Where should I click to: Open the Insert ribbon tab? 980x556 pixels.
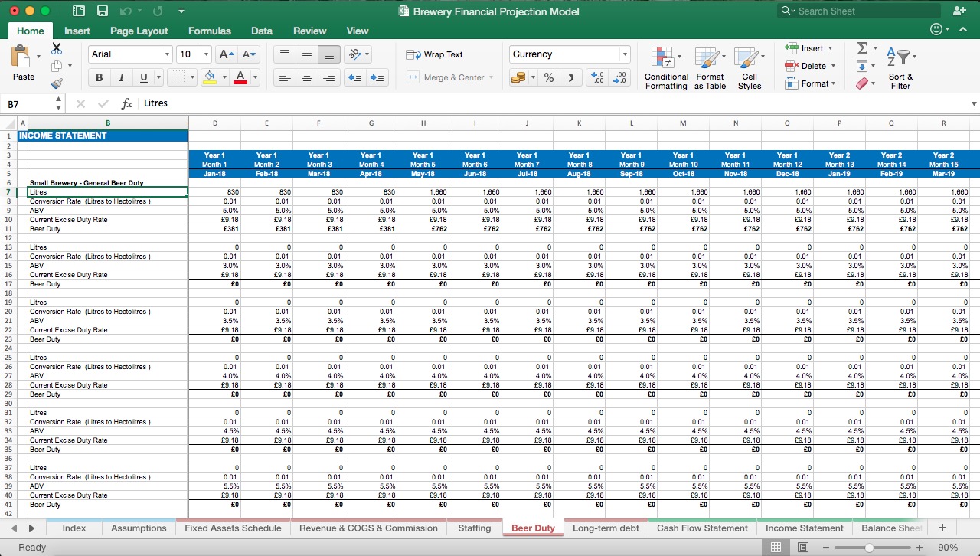[x=77, y=31]
